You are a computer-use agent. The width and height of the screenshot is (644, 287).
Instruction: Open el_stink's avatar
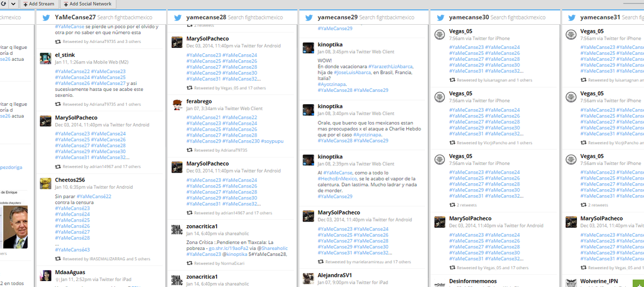click(x=46, y=58)
